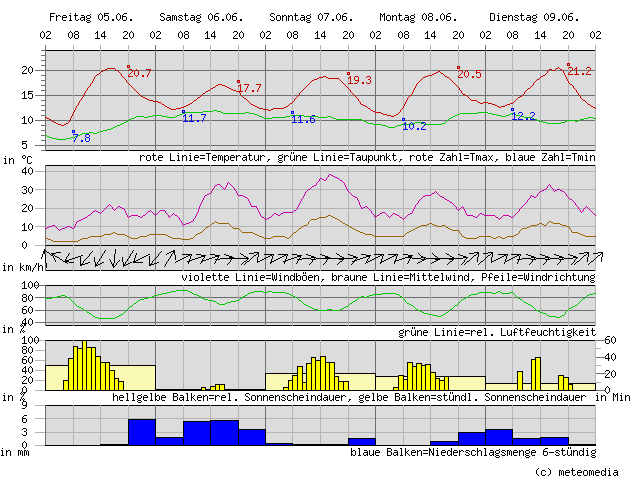Screen dimensions: 631x480
Task: Click the temperature legend text below first chart
Action: coord(367,158)
